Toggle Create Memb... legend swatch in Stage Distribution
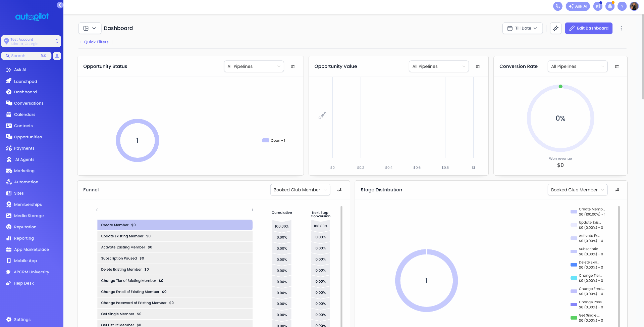 574,212
